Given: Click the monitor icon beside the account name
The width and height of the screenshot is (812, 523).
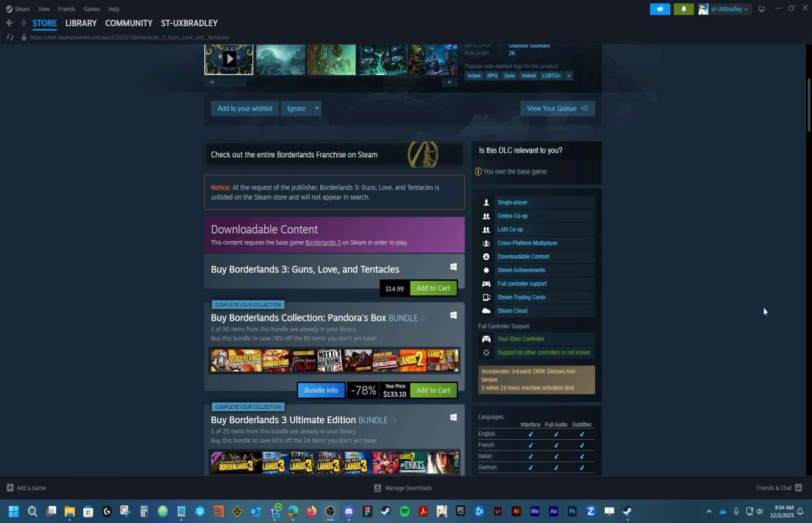Looking at the screenshot, I should point(761,9).
